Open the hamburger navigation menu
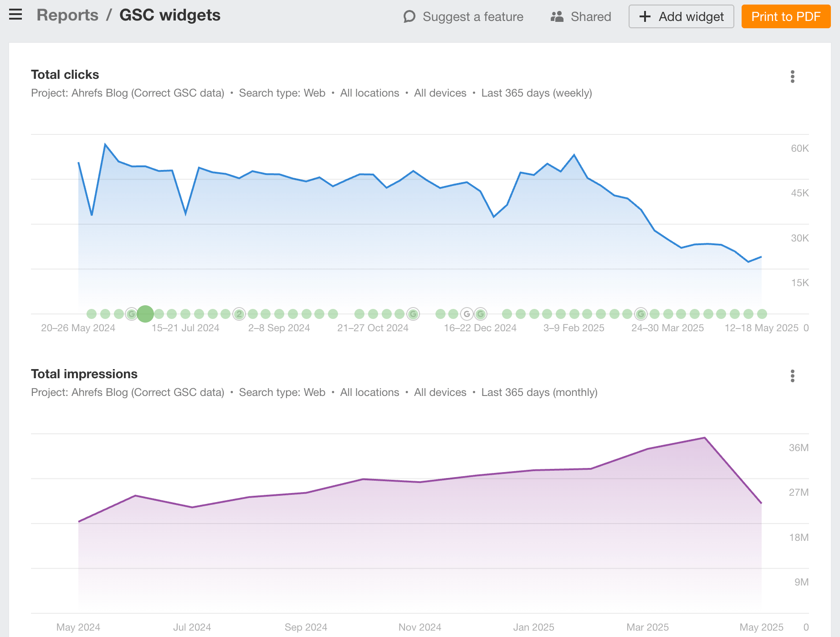840x637 pixels. point(15,15)
